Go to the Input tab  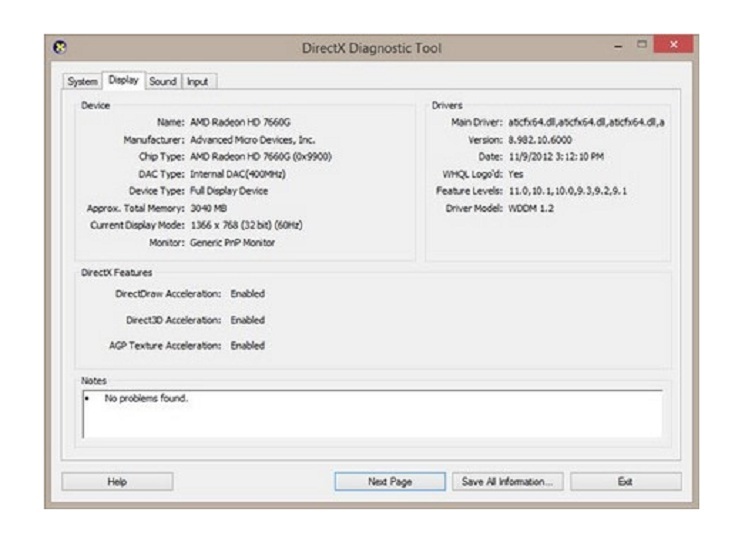pyautogui.click(x=198, y=82)
